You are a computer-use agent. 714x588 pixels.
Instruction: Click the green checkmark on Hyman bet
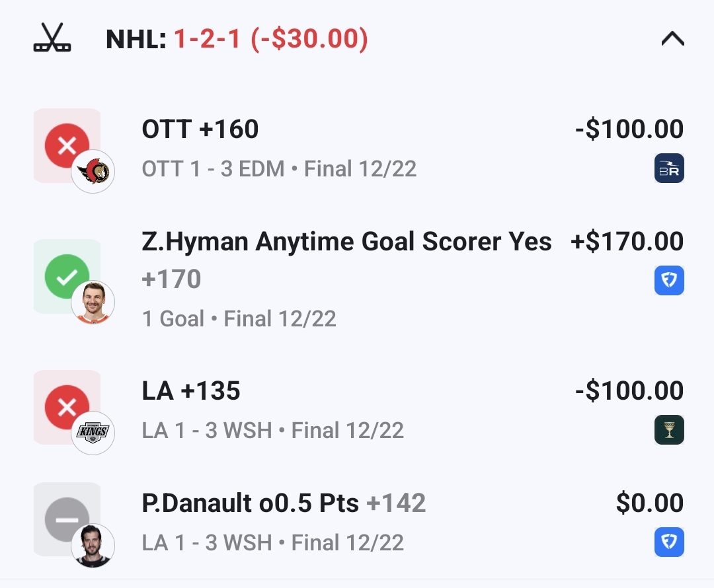(x=67, y=276)
